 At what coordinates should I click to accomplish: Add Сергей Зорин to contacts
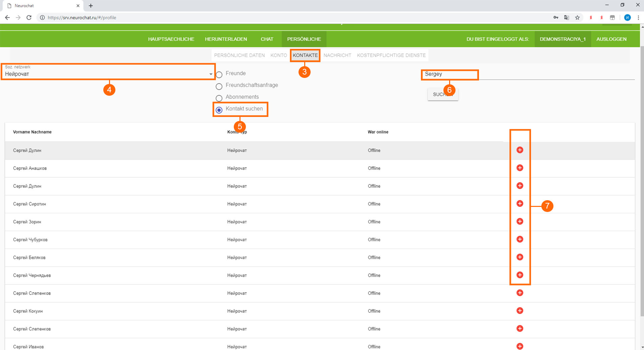pyautogui.click(x=520, y=221)
